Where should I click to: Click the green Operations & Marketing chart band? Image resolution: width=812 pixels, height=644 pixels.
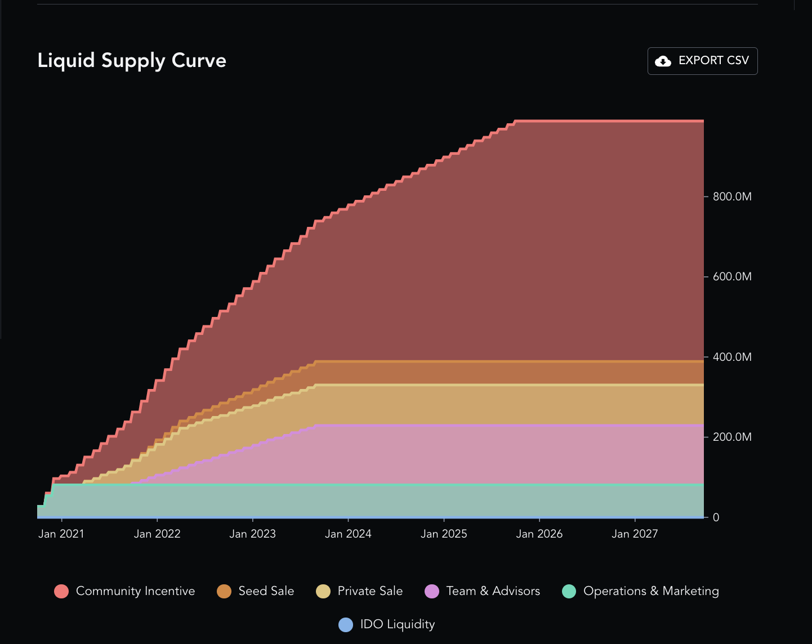click(x=372, y=500)
